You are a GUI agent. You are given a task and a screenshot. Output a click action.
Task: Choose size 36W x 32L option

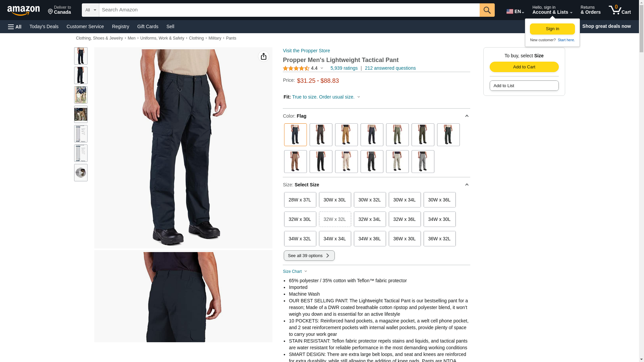click(x=439, y=239)
